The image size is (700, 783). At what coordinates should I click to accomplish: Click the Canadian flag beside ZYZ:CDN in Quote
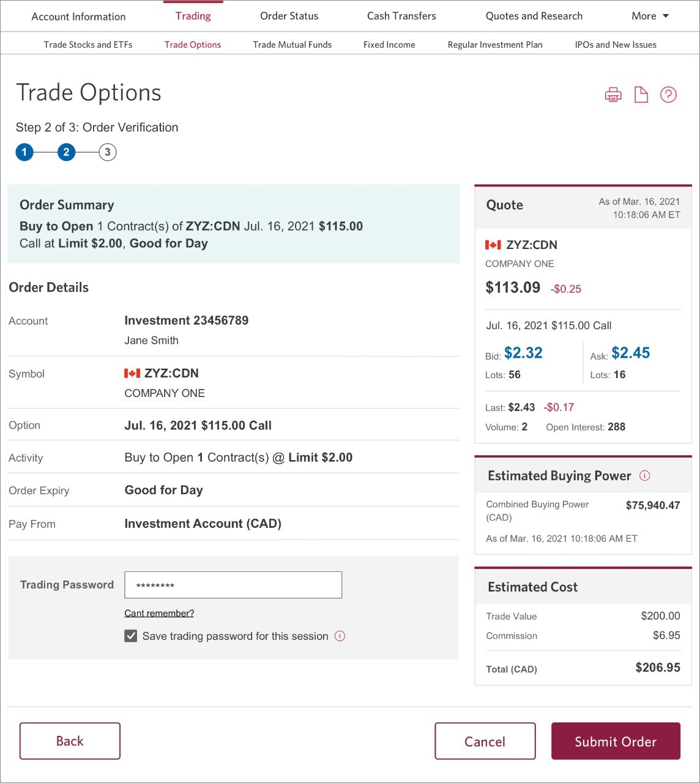click(493, 245)
